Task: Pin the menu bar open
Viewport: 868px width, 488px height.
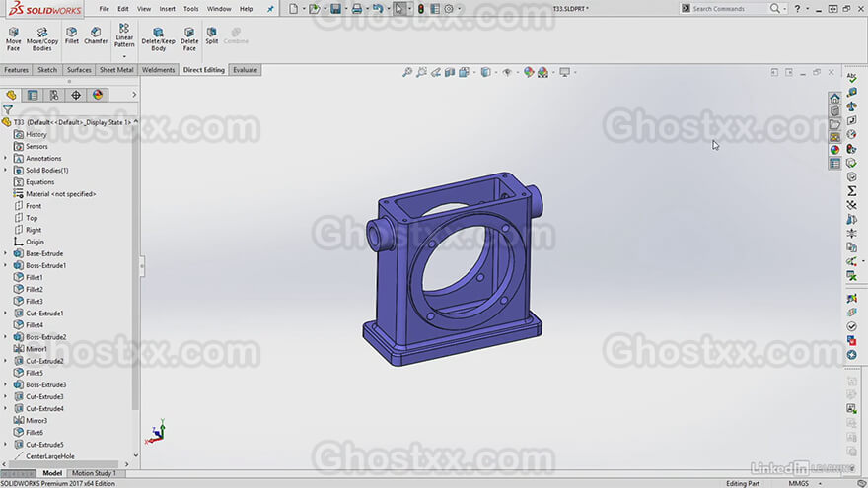Action: click(270, 9)
